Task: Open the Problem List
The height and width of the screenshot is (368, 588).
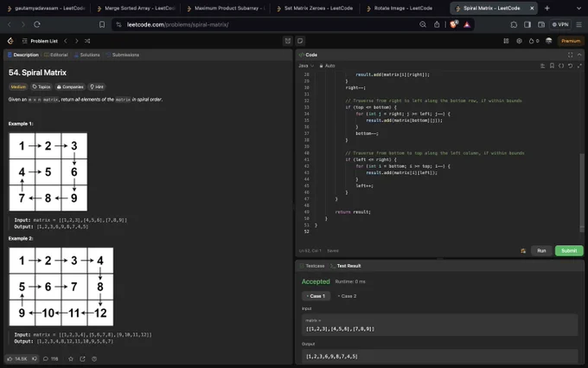Action: pyautogui.click(x=40, y=41)
